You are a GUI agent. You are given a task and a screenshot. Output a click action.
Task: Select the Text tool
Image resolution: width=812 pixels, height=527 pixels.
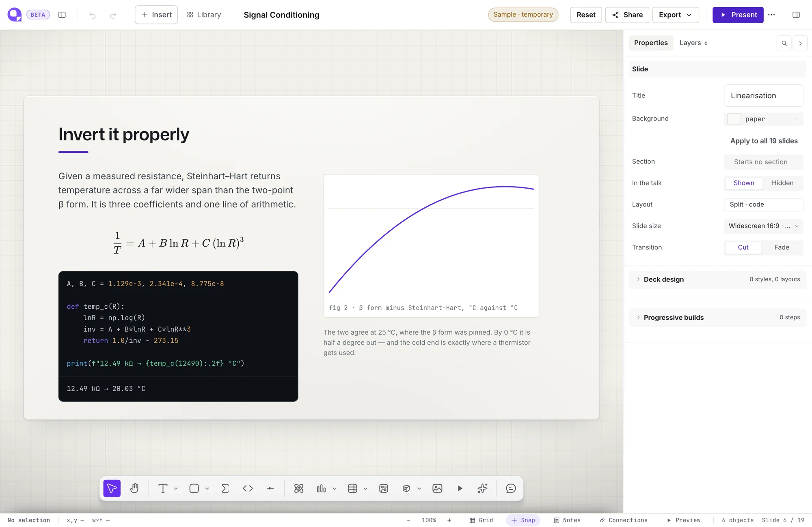[163, 488]
